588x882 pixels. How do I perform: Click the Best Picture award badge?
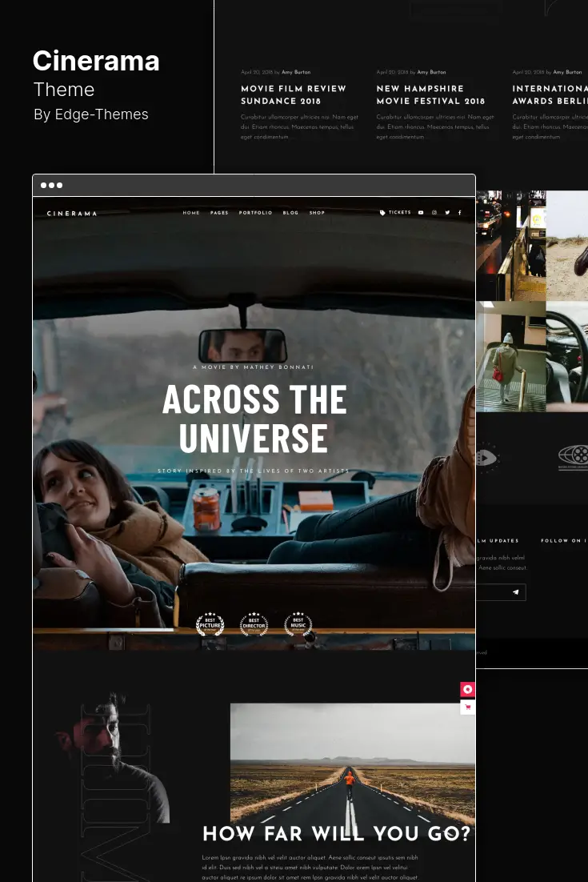point(210,623)
